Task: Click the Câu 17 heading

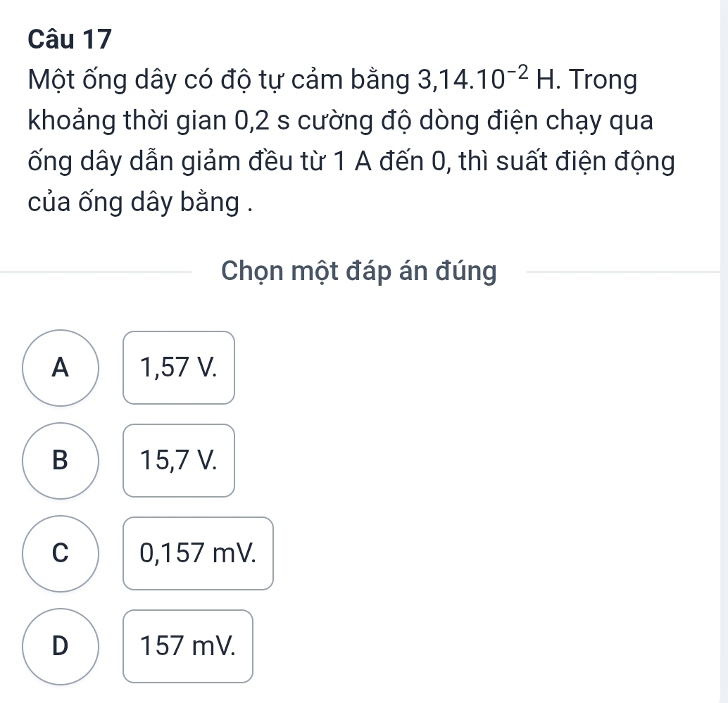Action: [x=70, y=39]
